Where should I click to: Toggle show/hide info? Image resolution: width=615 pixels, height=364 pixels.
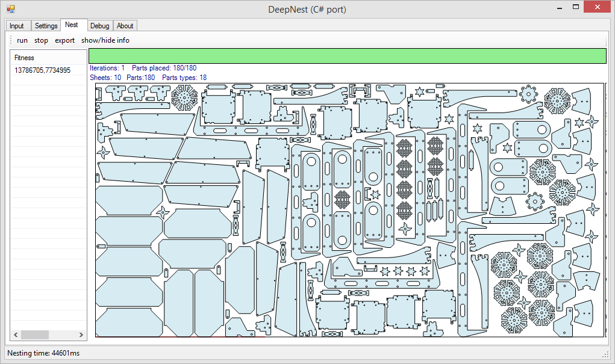tap(105, 40)
